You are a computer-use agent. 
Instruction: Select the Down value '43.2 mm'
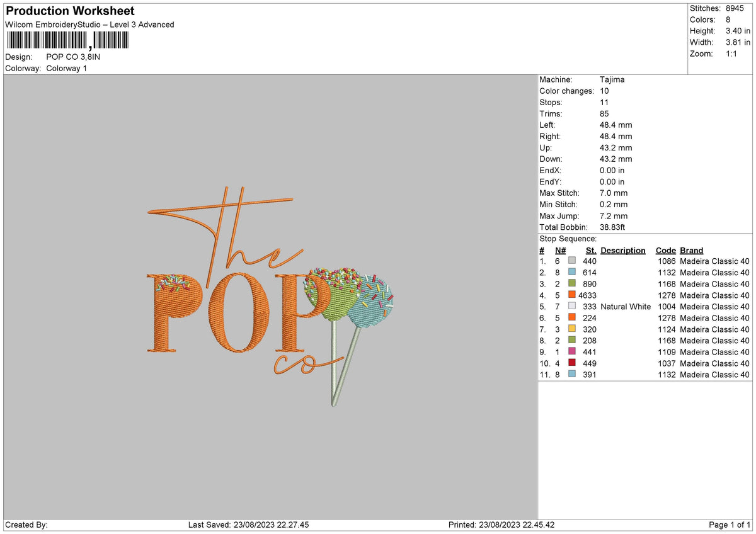(616, 159)
